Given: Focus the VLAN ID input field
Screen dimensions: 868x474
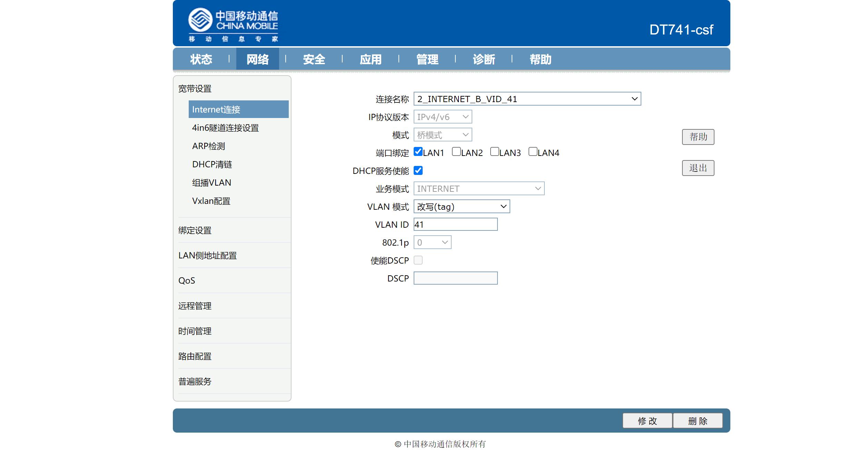Looking at the screenshot, I should coord(455,225).
